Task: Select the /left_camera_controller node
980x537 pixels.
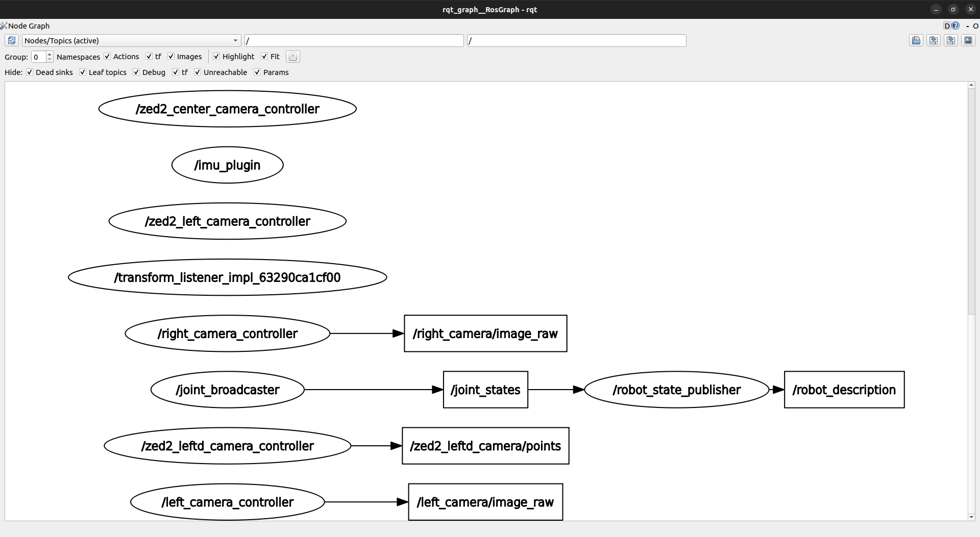Action: [x=228, y=501]
